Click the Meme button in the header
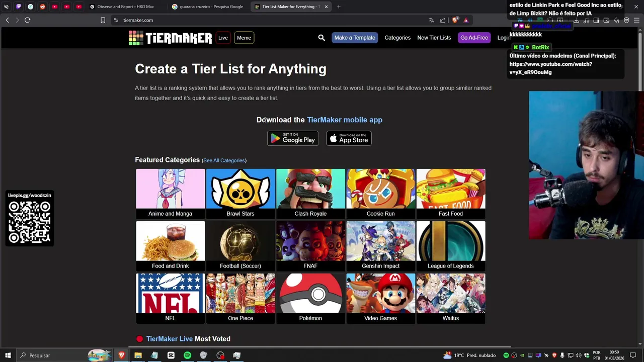 (x=244, y=38)
